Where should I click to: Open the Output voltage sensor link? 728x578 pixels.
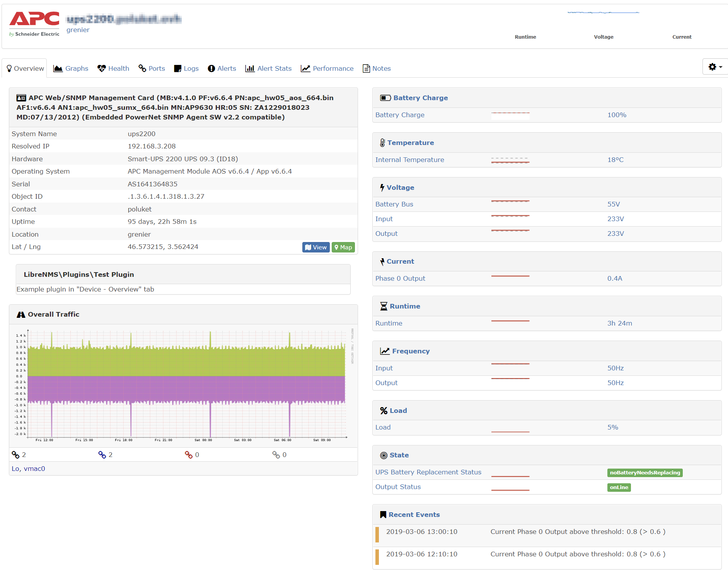click(x=386, y=234)
